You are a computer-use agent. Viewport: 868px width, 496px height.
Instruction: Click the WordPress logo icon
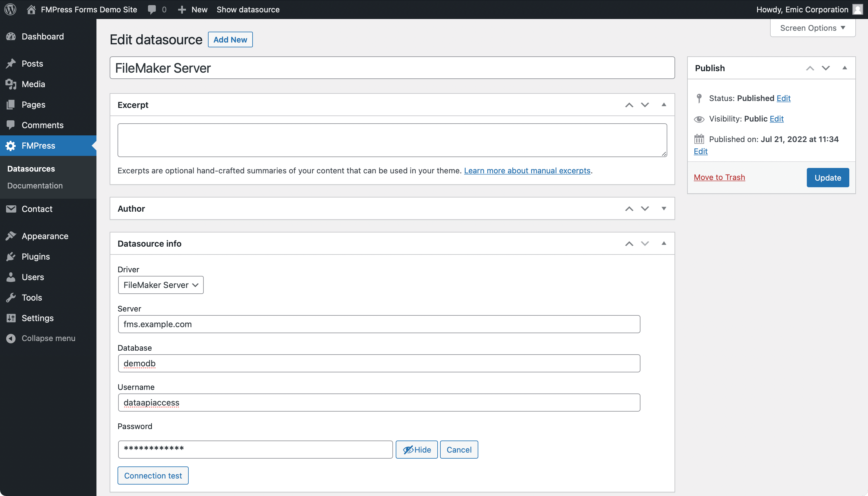coord(10,9)
